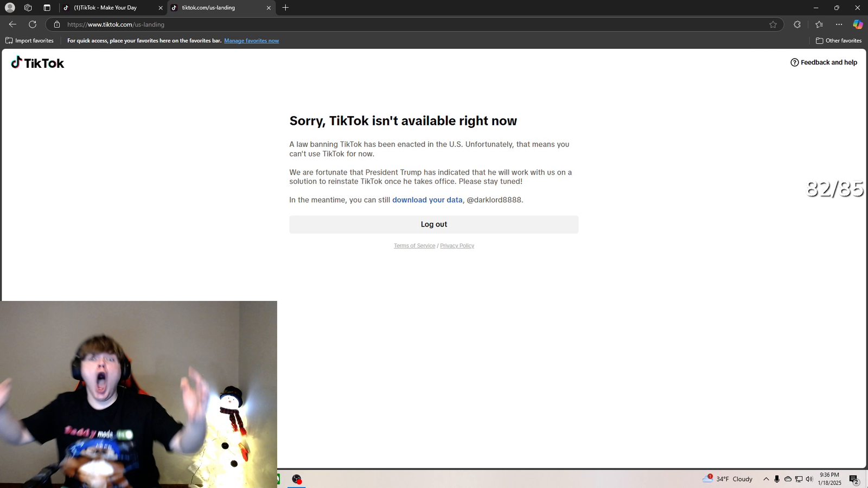The image size is (868, 488).
Task: Open the volume speaker tray icon
Action: coord(809,479)
